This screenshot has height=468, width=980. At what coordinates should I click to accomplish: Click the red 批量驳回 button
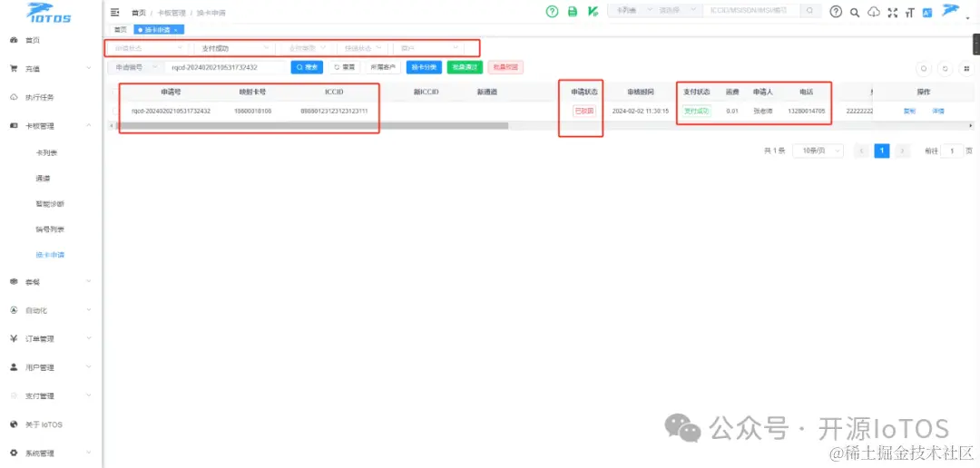point(505,67)
